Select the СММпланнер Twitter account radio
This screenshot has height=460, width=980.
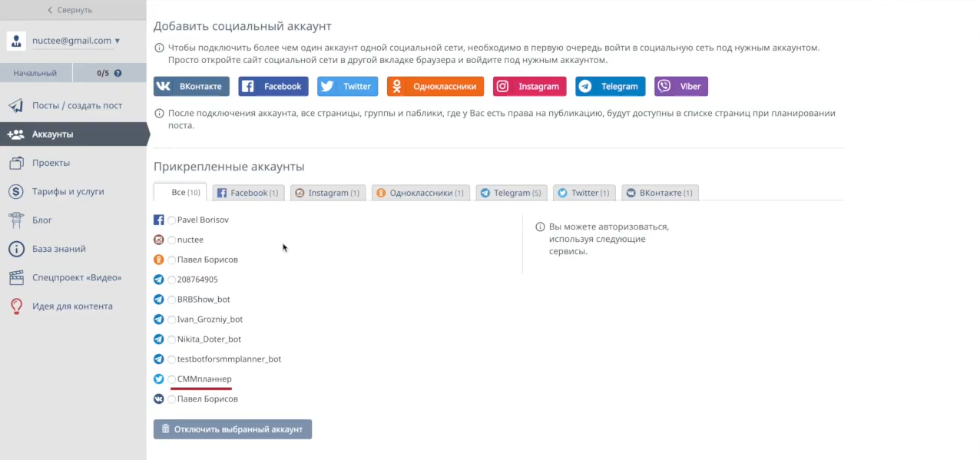[171, 379]
